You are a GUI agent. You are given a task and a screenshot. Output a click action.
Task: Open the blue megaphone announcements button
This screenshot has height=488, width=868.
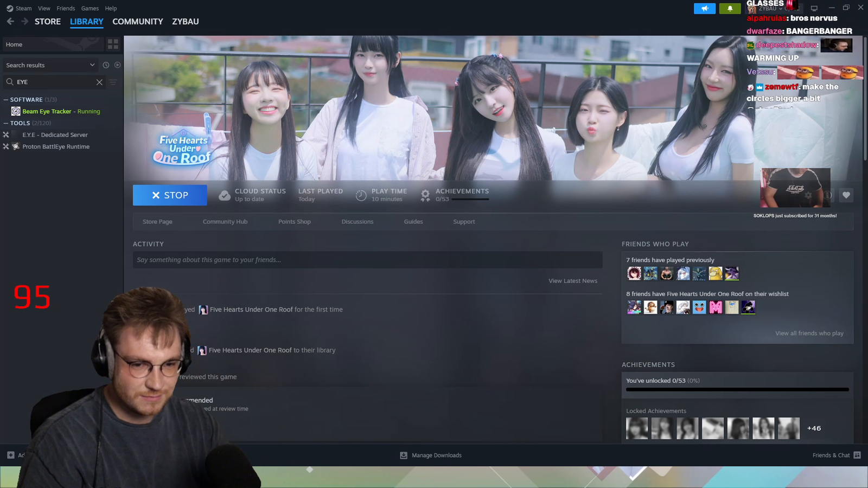coord(705,9)
